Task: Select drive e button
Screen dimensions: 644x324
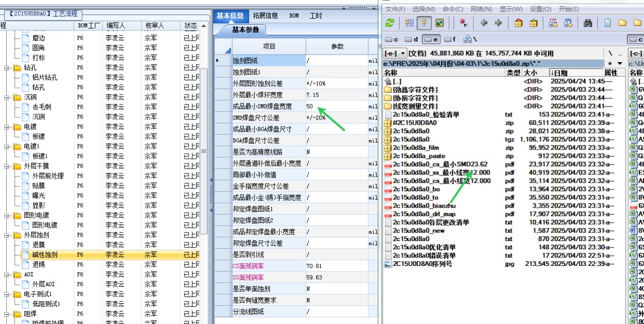Action: pos(431,39)
